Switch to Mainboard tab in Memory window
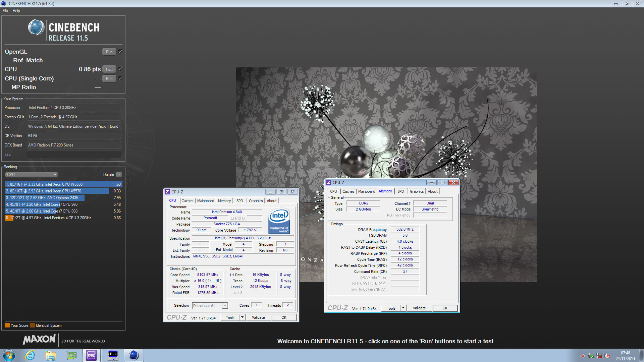Image resolution: width=644 pixels, height=362 pixels. (367, 191)
